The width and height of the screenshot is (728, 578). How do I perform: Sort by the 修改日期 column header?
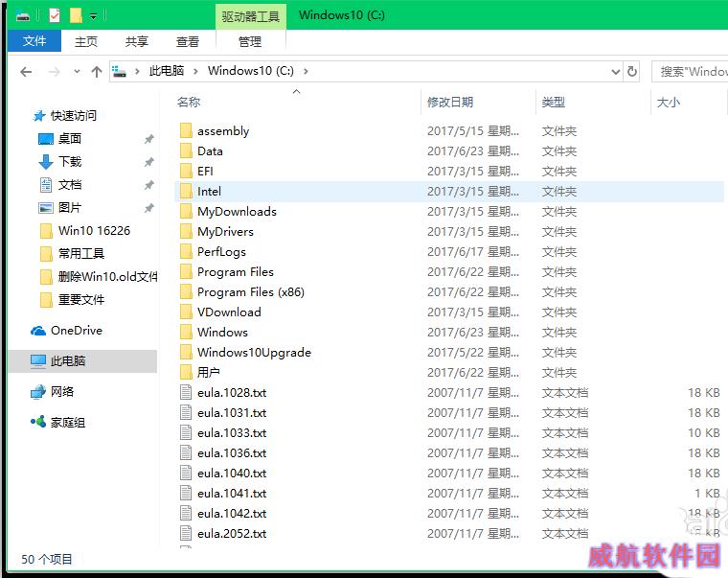(x=450, y=103)
